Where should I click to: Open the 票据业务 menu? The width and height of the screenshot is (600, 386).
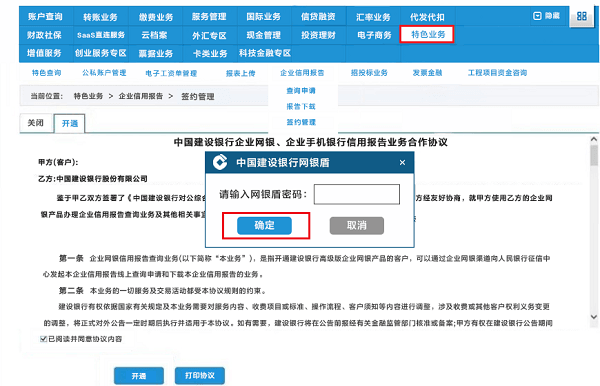156,53
